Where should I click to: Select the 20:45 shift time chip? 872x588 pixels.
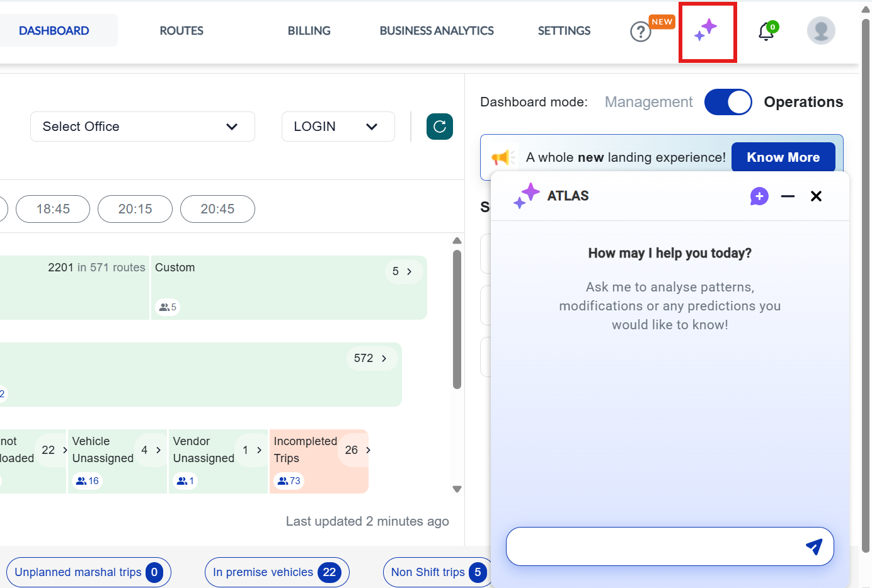[217, 209]
